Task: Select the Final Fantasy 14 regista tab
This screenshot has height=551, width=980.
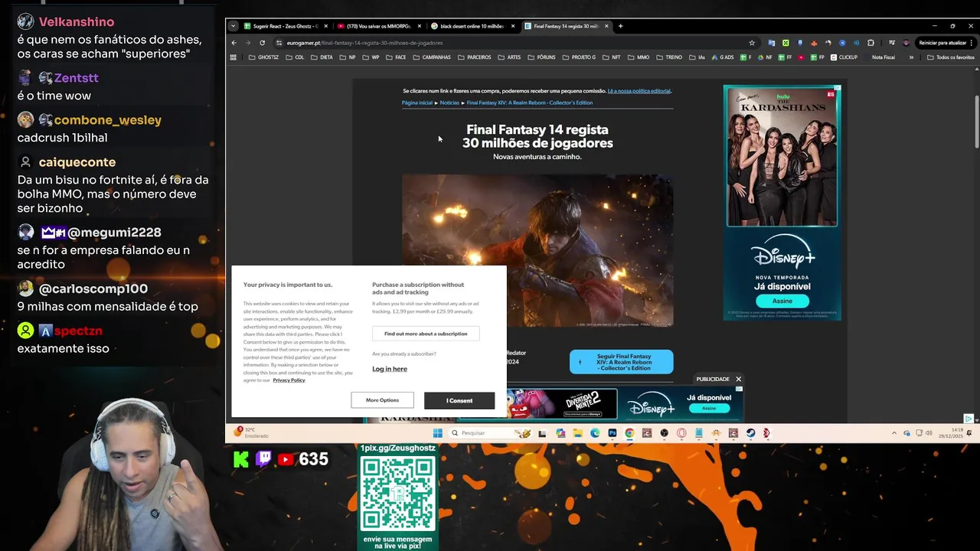Action: click(x=567, y=26)
